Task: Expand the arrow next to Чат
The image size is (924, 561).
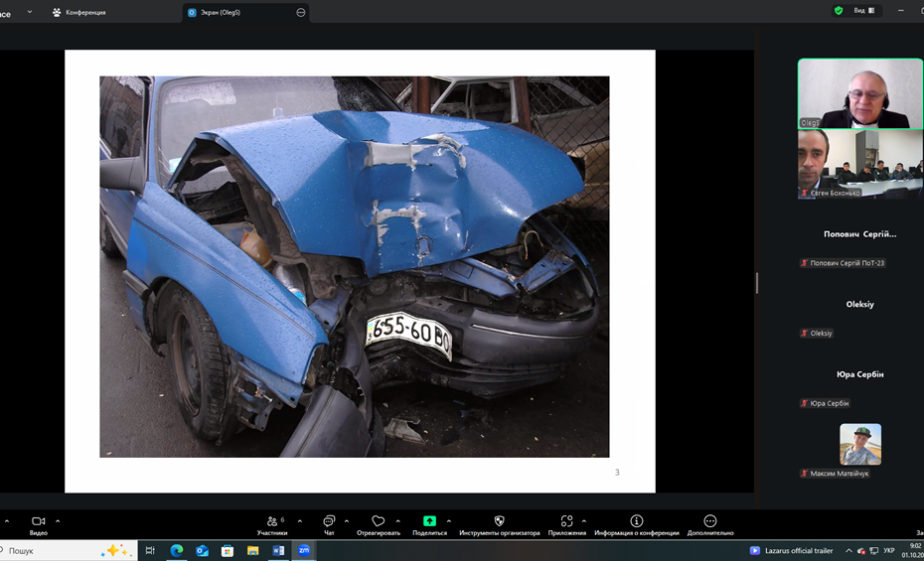Action: 347,521
